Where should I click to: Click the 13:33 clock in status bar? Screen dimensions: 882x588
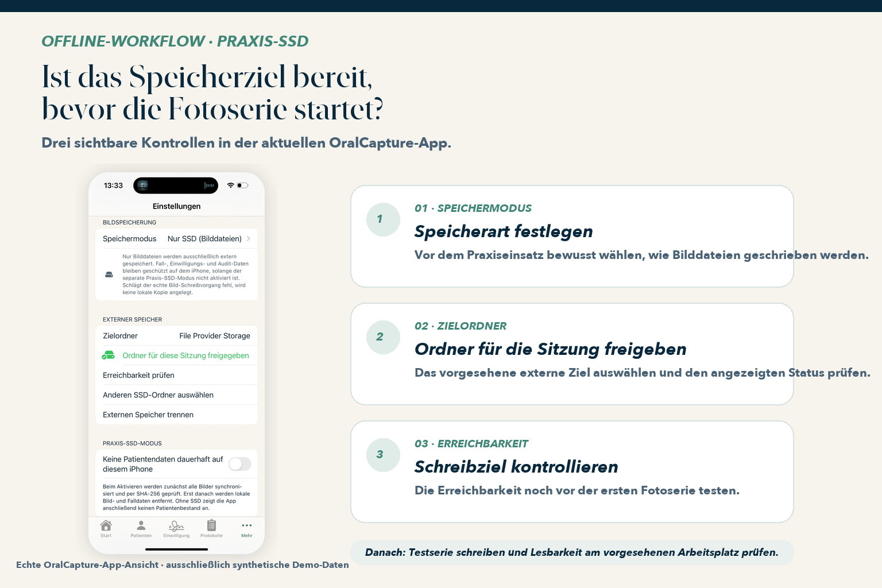pyautogui.click(x=113, y=185)
